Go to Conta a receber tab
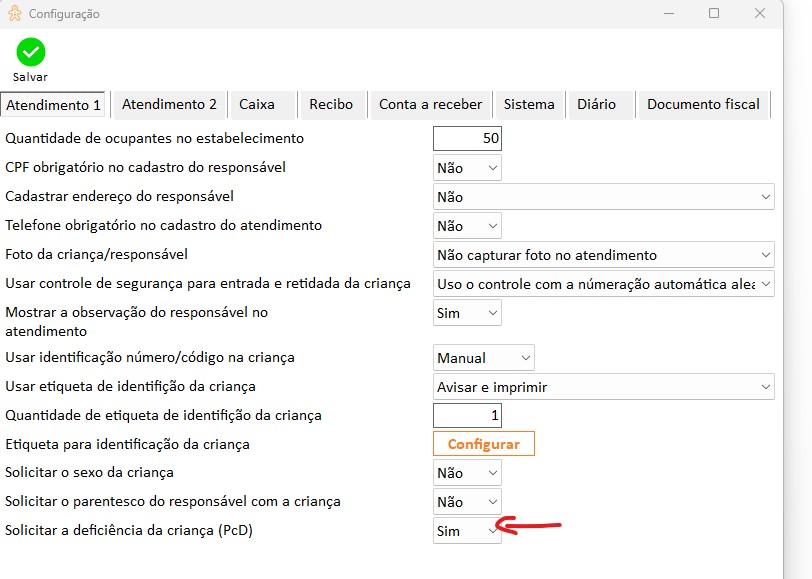This screenshot has height=579, width=812. [430, 104]
